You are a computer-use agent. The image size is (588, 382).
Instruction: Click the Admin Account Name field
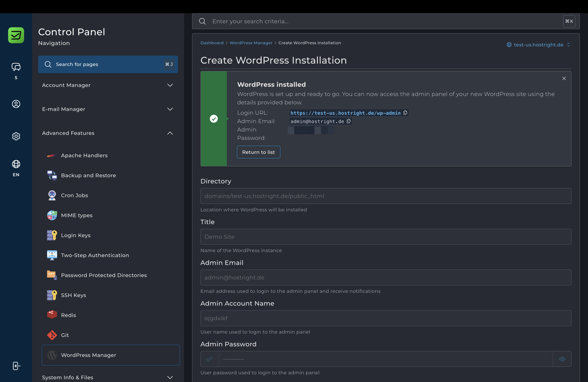pyautogui.click(x=386, y=318)
